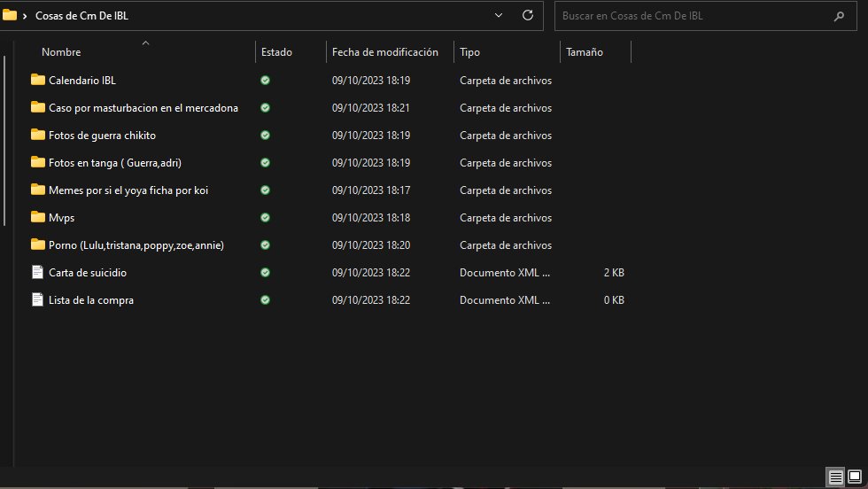Click sync status checkmark for Lista de la compra
Image resolution: width=868 pixels, height=489 pixels.
265,300
